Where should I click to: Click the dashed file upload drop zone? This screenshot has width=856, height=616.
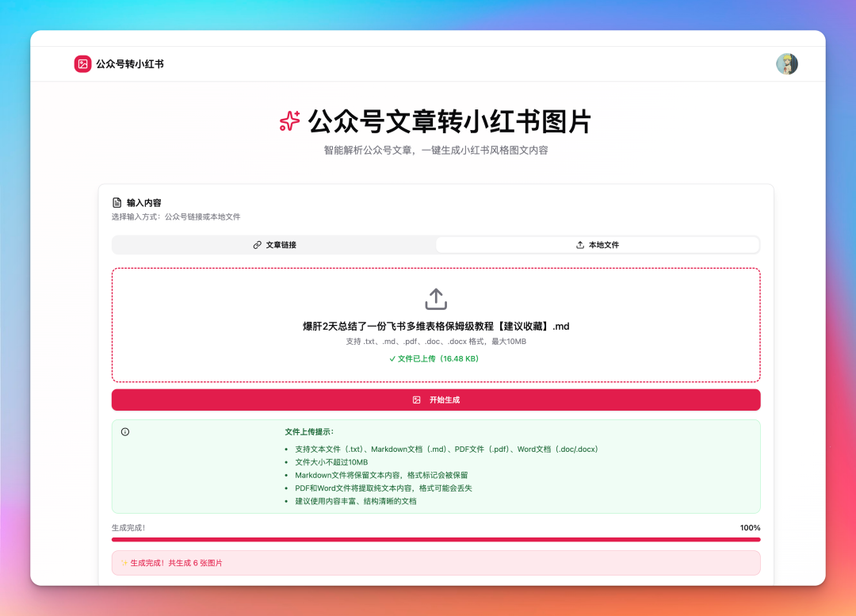436,325
